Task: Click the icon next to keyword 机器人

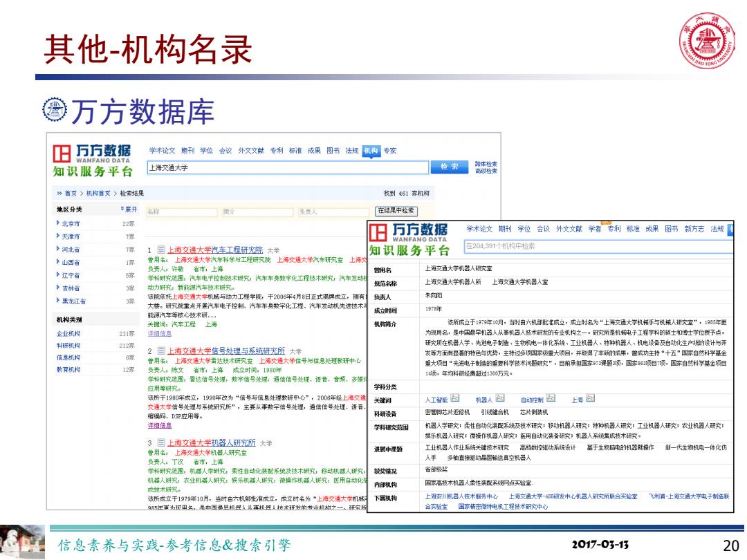Action: pyautogui.click(x=500, y=398)
